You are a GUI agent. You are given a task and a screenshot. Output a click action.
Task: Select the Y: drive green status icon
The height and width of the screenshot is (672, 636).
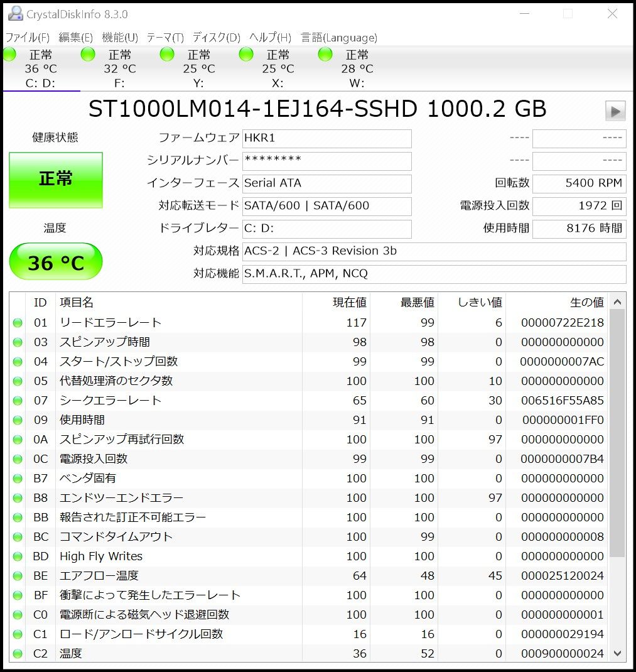pos(167,55)
